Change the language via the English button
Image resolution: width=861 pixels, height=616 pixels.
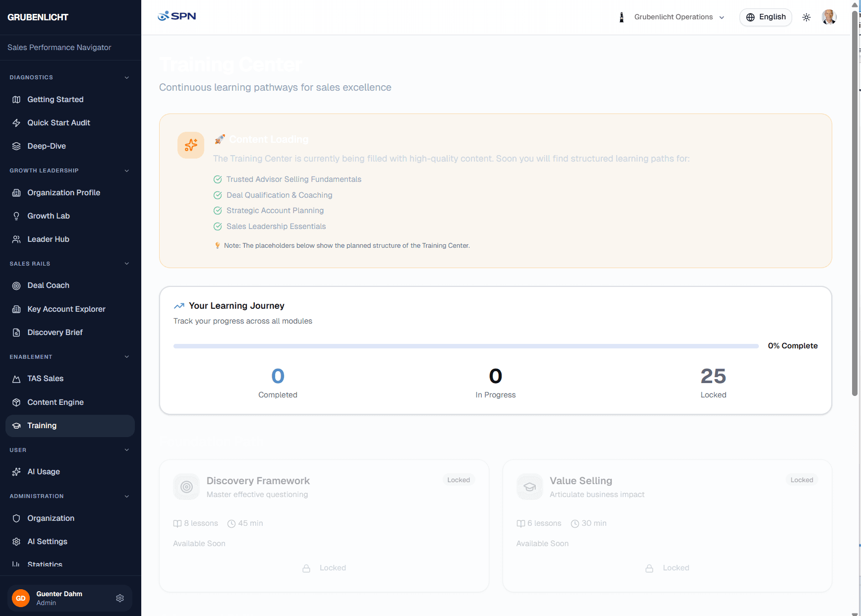coord(765,17)
